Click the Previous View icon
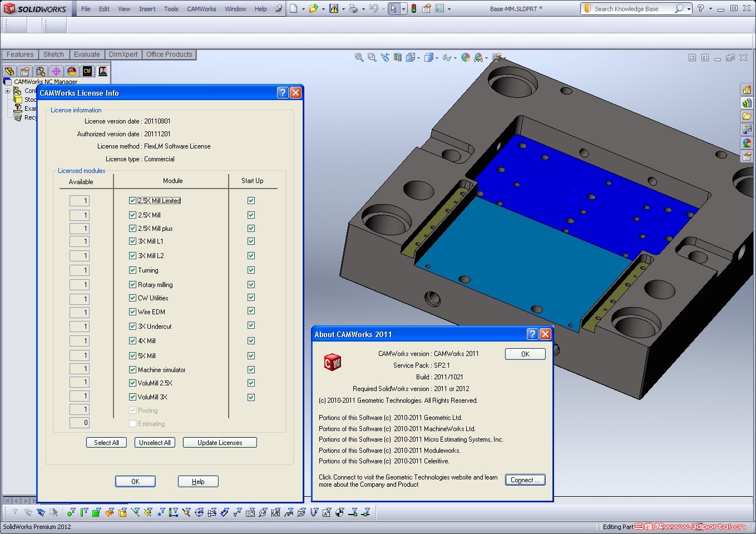756x534 pixels. [x=385, y=57]
